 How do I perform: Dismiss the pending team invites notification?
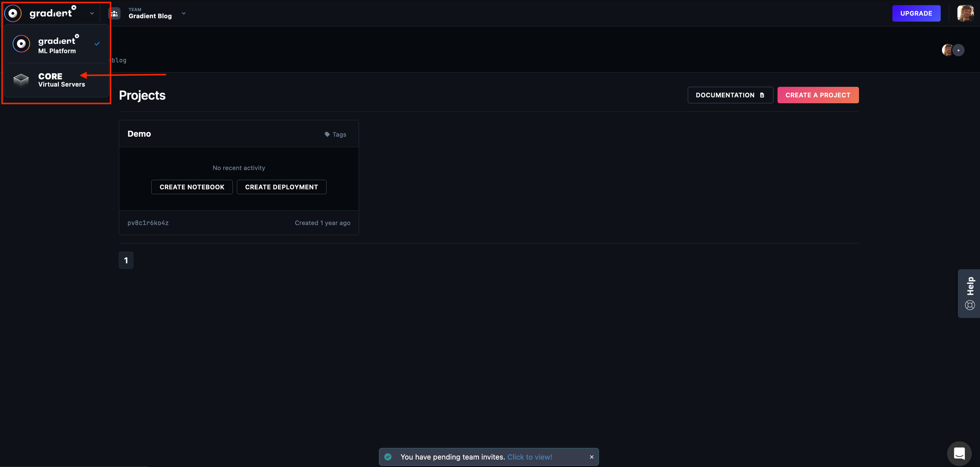click(592, 457)
